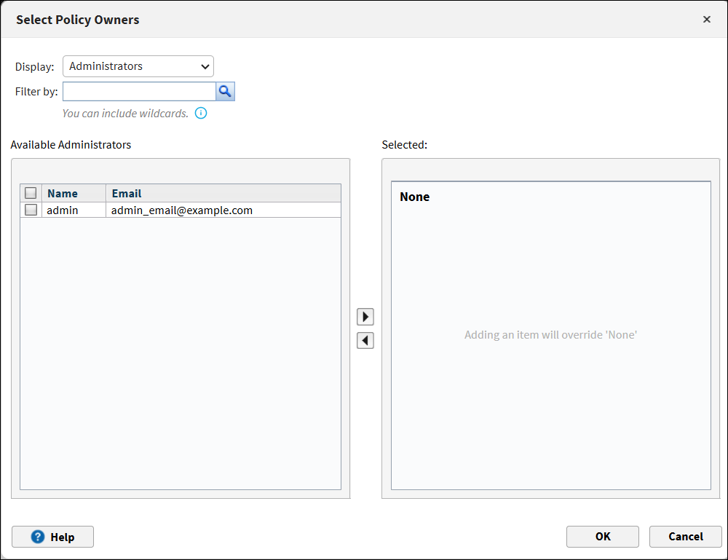Image resolution: width=728 pixels, height=560 pixels.
Task: Click the empty area below the admin row
Action: [180, 350]
